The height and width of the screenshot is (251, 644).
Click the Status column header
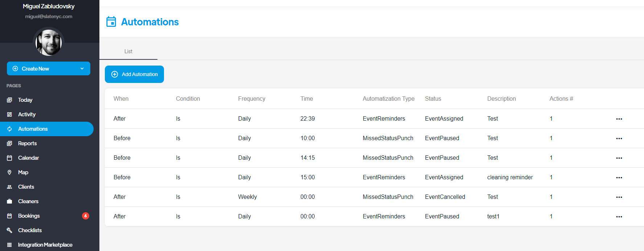[433, 99]
